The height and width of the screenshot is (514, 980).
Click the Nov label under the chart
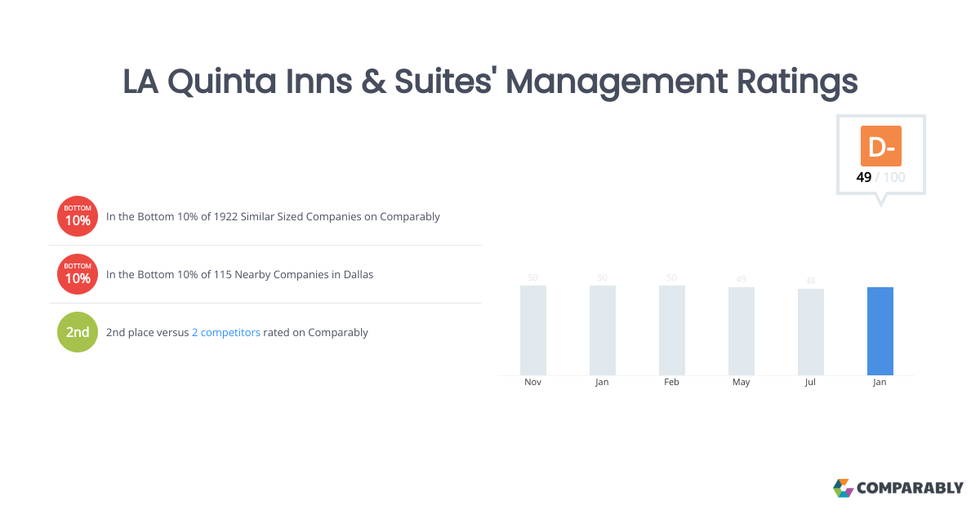point(532,381)
